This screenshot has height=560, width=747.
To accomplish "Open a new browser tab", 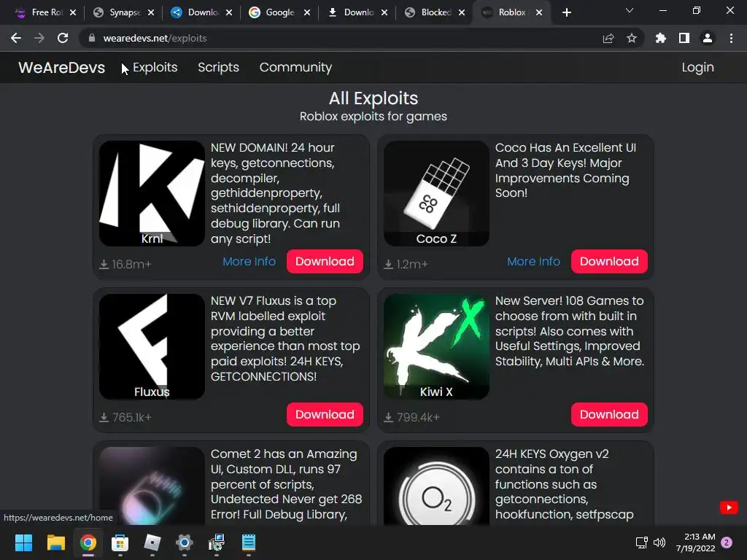I will (566, 12).
